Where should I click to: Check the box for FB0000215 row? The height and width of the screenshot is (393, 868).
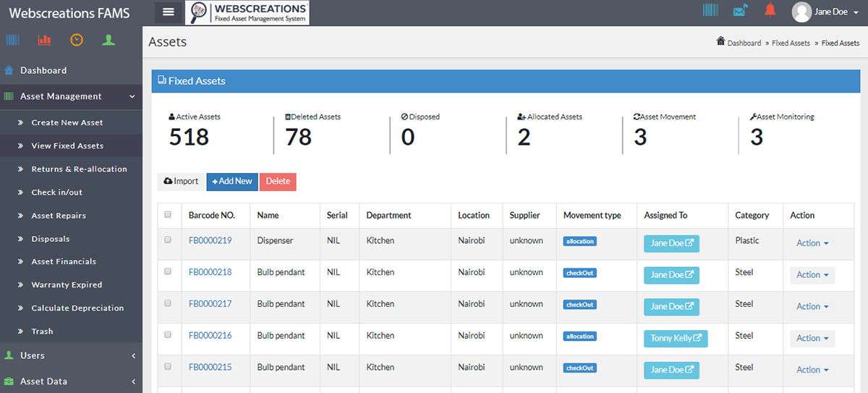click(x=168, y=367)
